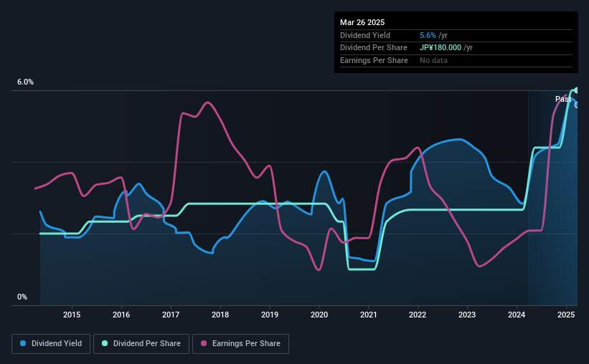Screen dimensions: 589x364
Task: Click the No data earnings value
Action: coord(433,60)
